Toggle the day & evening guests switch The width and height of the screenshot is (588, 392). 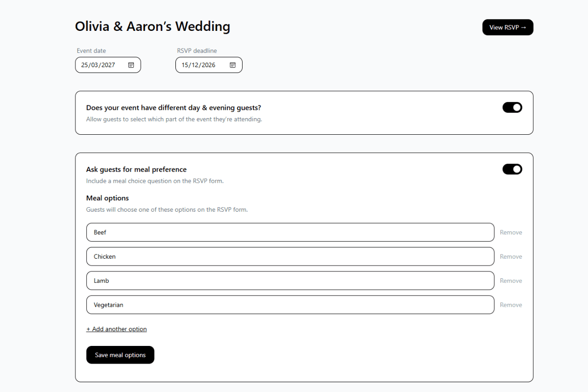pos(512,107)
